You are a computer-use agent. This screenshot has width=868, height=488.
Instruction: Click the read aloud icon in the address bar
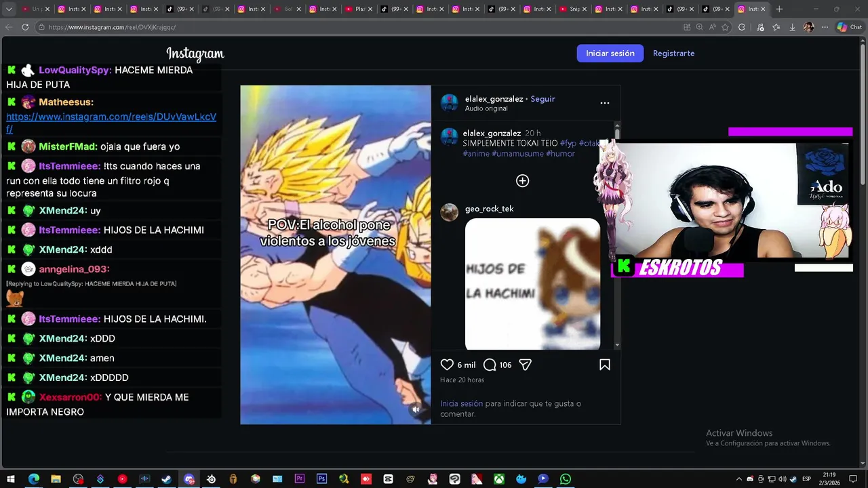[x=712, y=27]
